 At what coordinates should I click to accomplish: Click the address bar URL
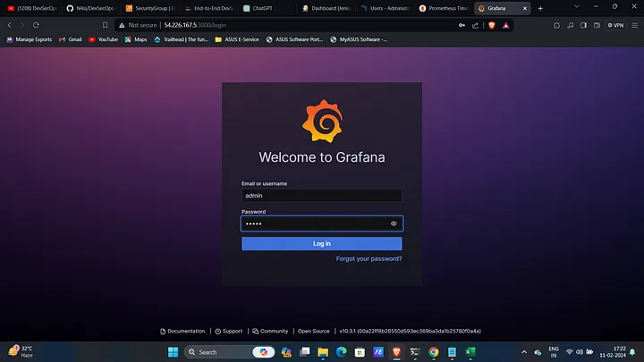point(195,25)
